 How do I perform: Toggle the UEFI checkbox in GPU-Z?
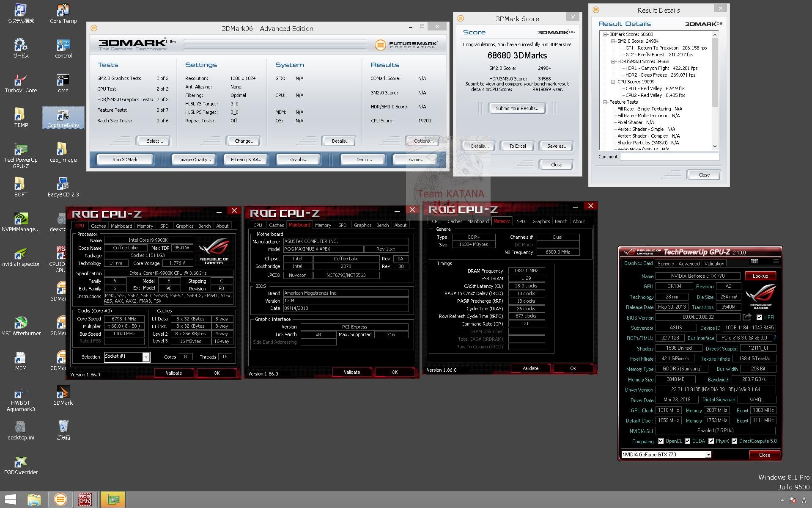tap(759, 317)
